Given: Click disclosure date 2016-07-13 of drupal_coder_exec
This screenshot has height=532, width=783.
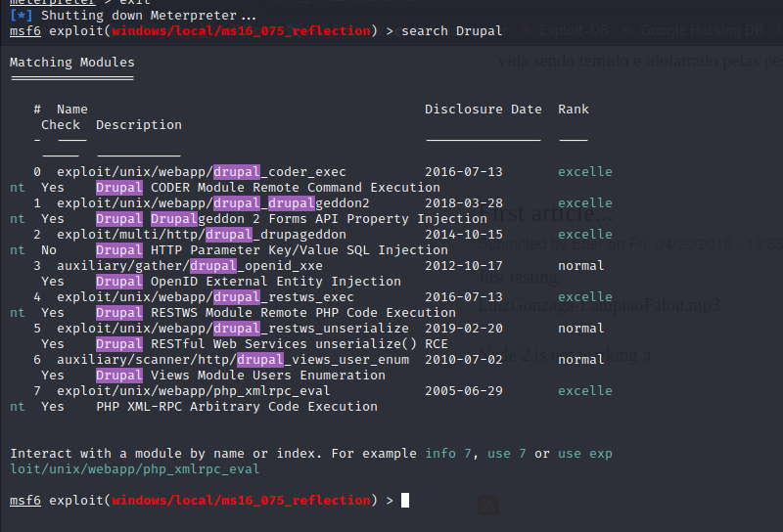Looking at the screenshot, I should coord(463,172).
